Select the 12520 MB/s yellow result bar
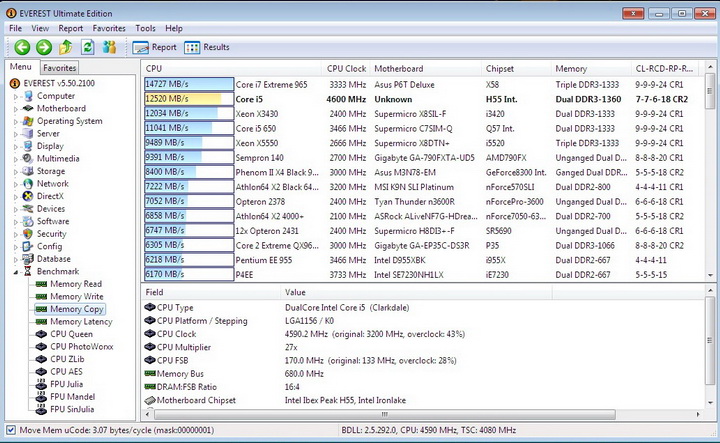Viewport: 720px width, 443px height. pyautogui.click(x=189, y=99)
